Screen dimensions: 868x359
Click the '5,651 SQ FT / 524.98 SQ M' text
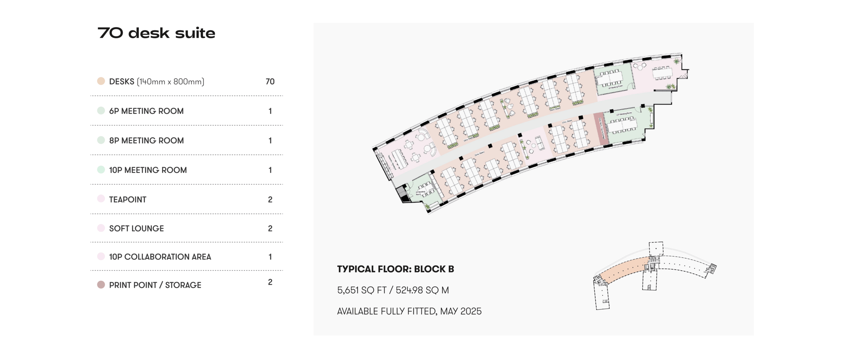(393, 290)
